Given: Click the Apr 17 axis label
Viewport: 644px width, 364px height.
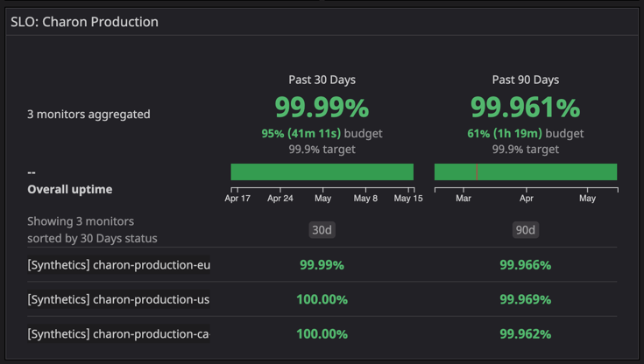Looking at the screenshot, I should click(x=237, y=199).
